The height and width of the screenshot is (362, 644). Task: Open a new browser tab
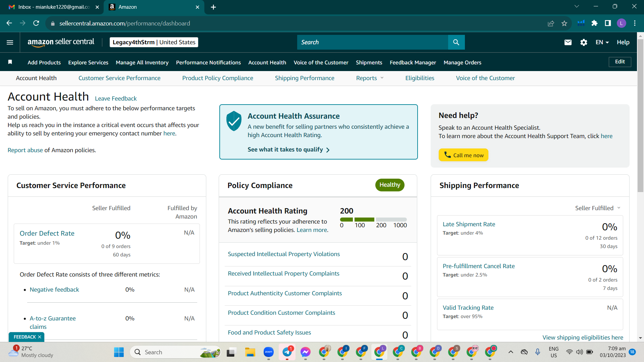pos(213,7)
